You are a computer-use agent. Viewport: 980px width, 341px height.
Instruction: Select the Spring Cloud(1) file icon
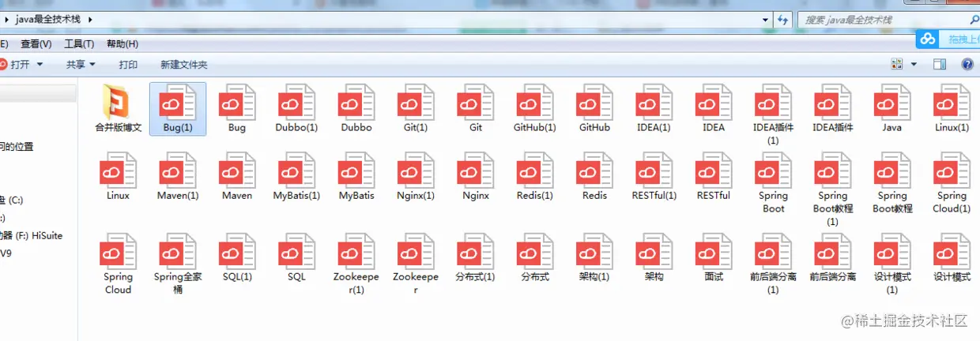point(952,170)
